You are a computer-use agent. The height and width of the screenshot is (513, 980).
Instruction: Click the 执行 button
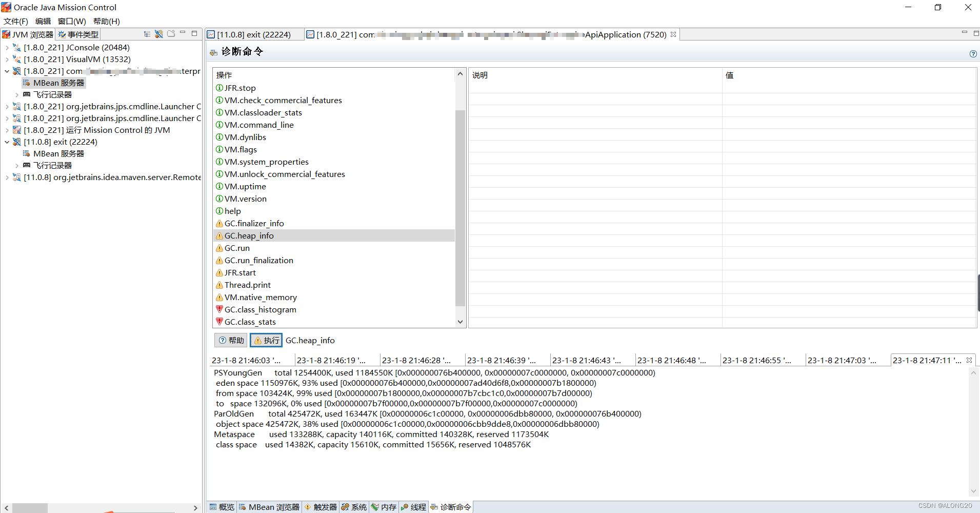pyautogui.click(x=266, y=340)
